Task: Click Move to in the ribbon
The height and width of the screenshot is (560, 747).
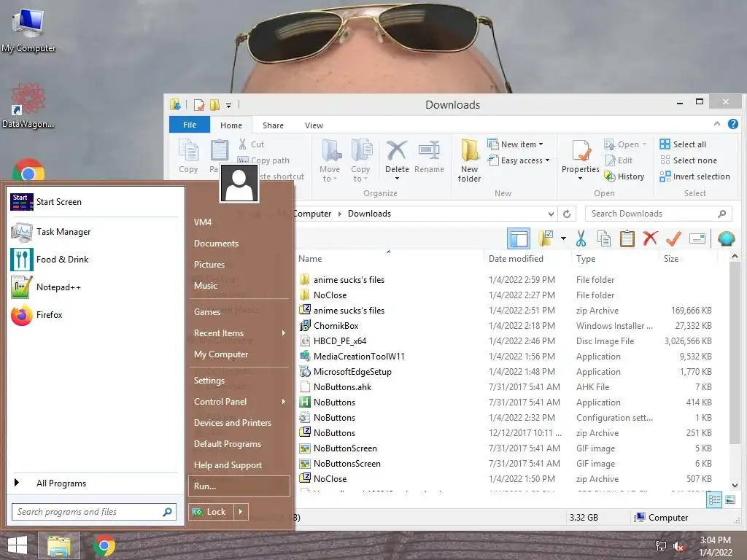Action: coord(330,161)
